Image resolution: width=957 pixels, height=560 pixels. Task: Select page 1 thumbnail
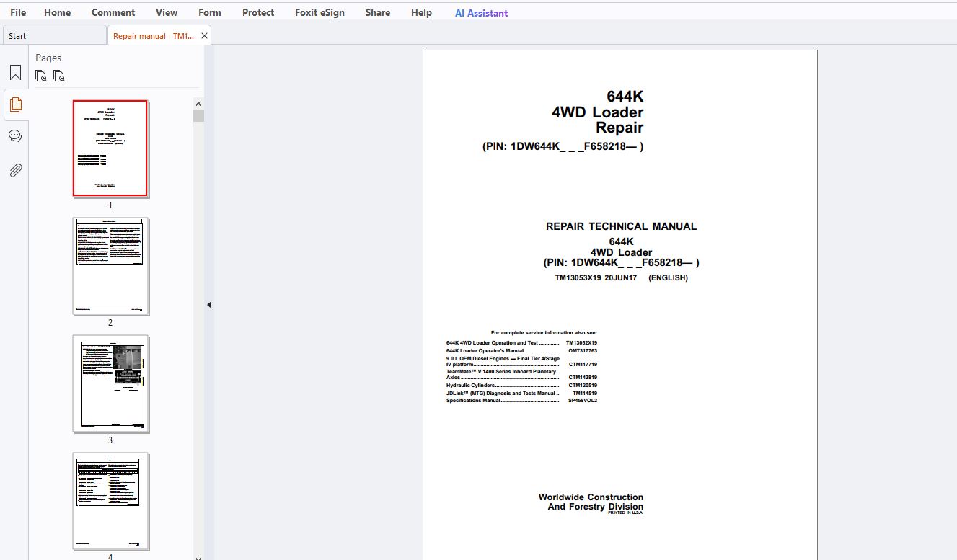tap(110, 148)
